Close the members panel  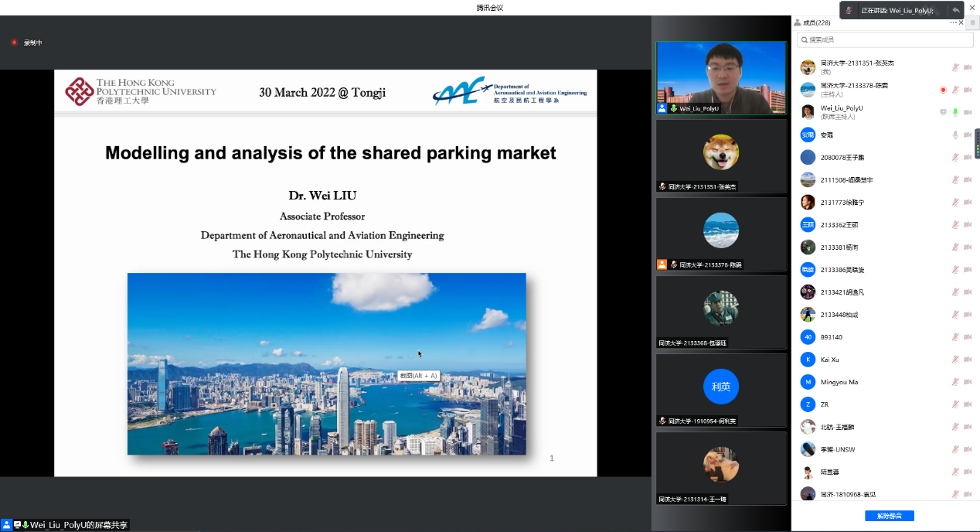pyautogui.click(x=961, y=22)
